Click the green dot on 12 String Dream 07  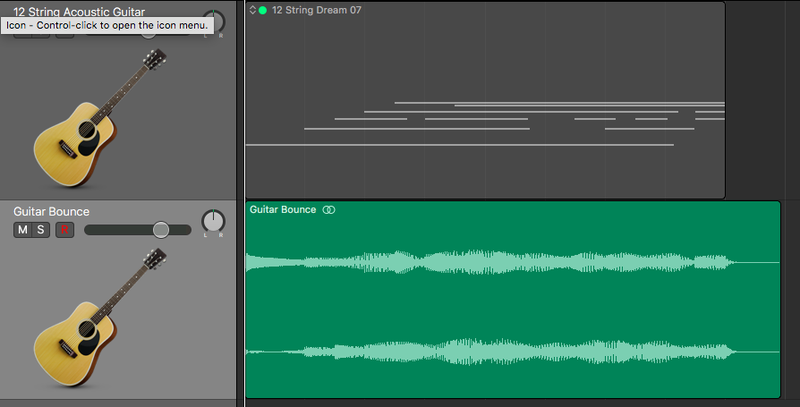click(x=263, y=10)
